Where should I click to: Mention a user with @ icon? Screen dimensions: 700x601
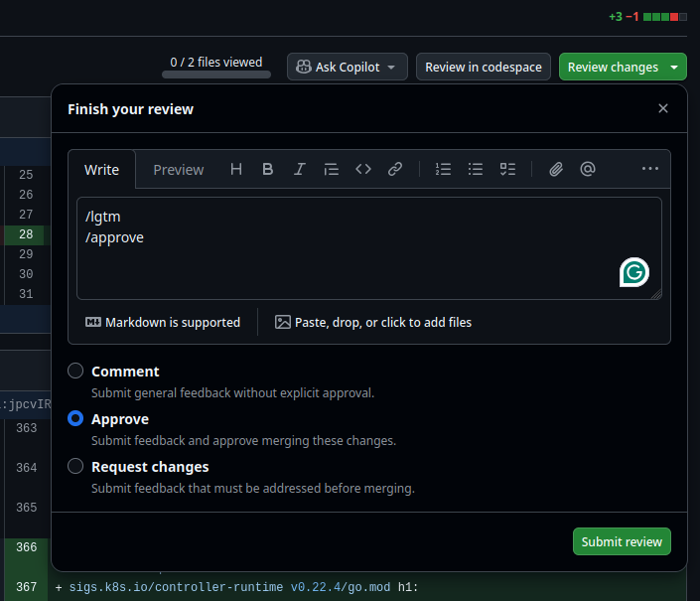(x=588, y=169)
